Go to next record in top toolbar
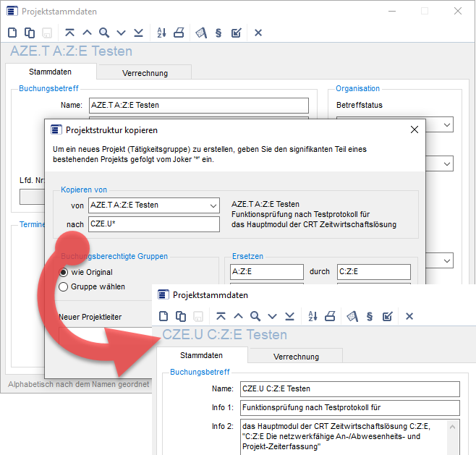Screen dimensions: 476x455 tap(121, 33)
